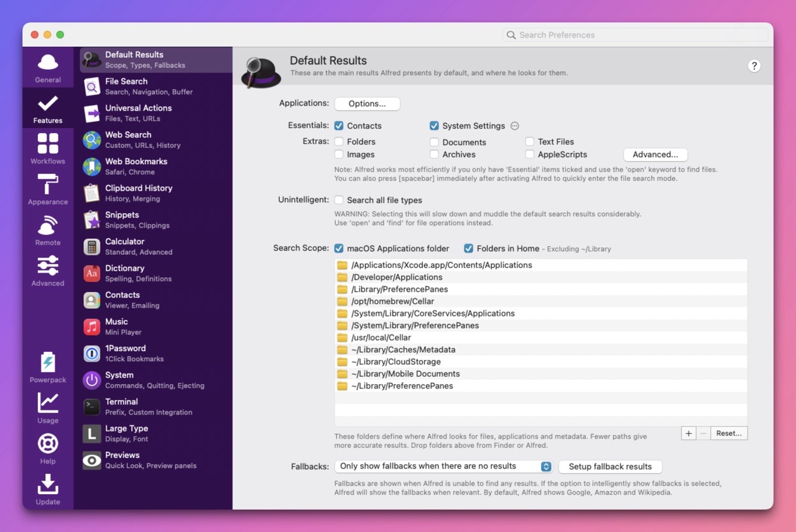Select Default Results in feature list
The width and height of the screenshot is (796, 532).
pos(155,60)
